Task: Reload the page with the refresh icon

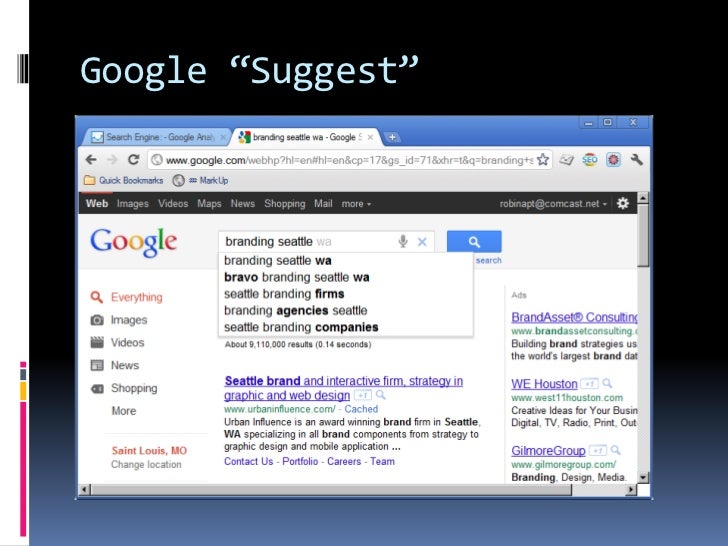Action: point(133,160)
